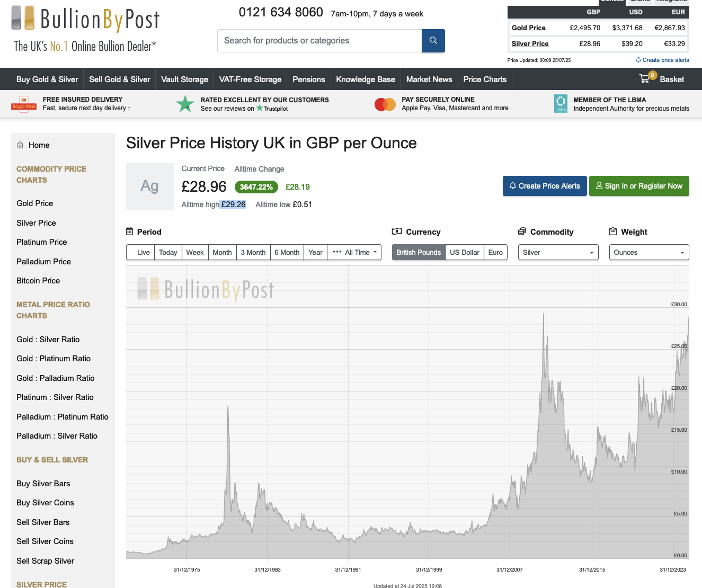Select the Year period
The image size is (702, 588).
tap(315, 252)
